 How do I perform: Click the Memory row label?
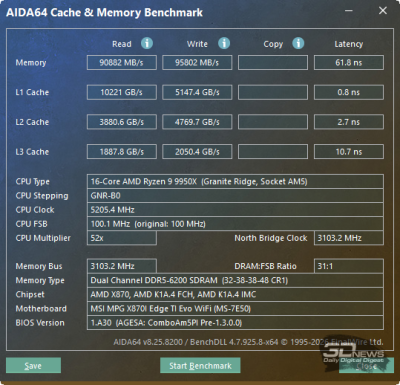(x=31, y=63)
